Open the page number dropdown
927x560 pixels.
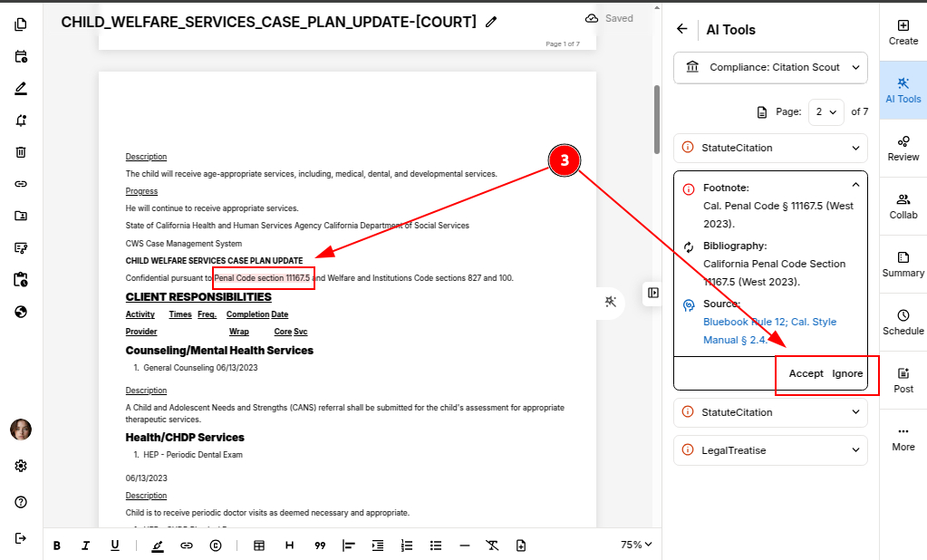click(826, 112)
